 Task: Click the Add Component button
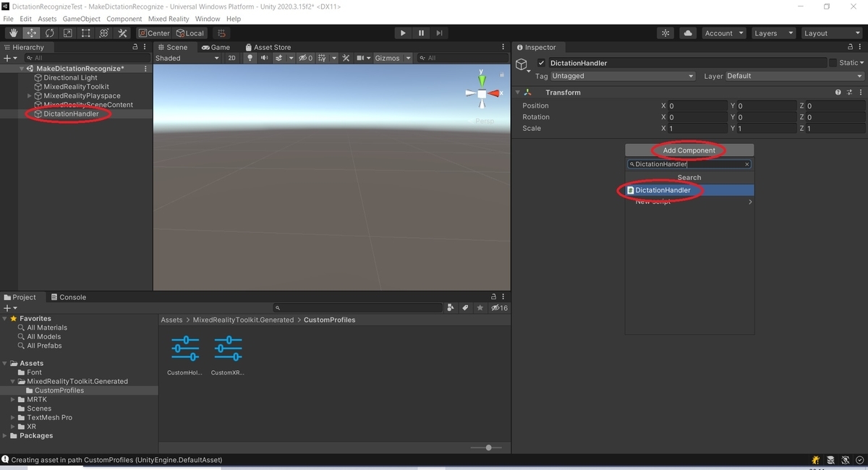[x=689, y=150]
